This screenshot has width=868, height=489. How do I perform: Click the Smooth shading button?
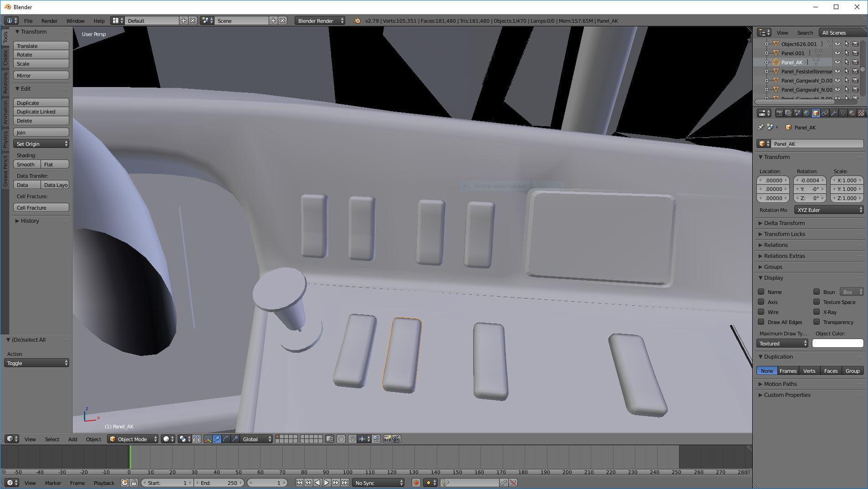coord(26,165)
